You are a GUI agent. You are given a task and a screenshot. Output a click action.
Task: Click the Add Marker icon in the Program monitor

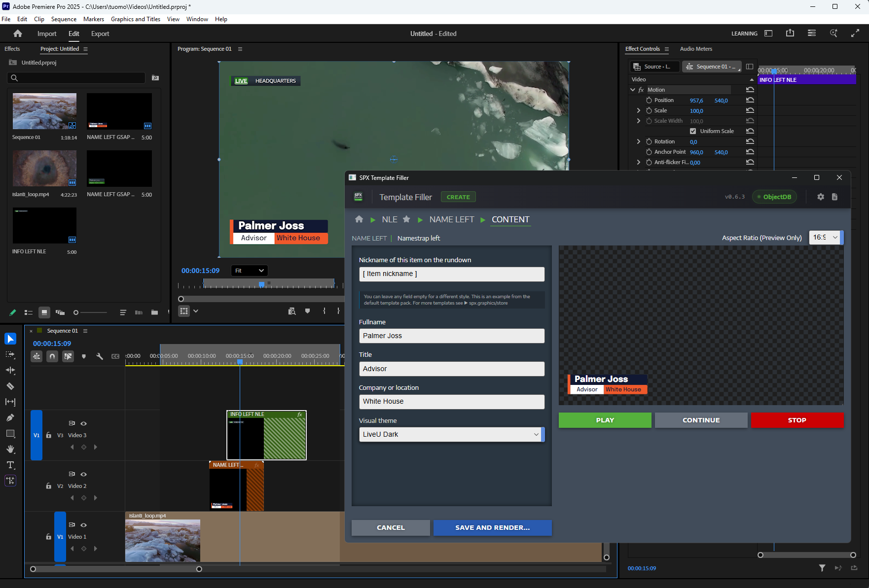(x=308, y=311)
